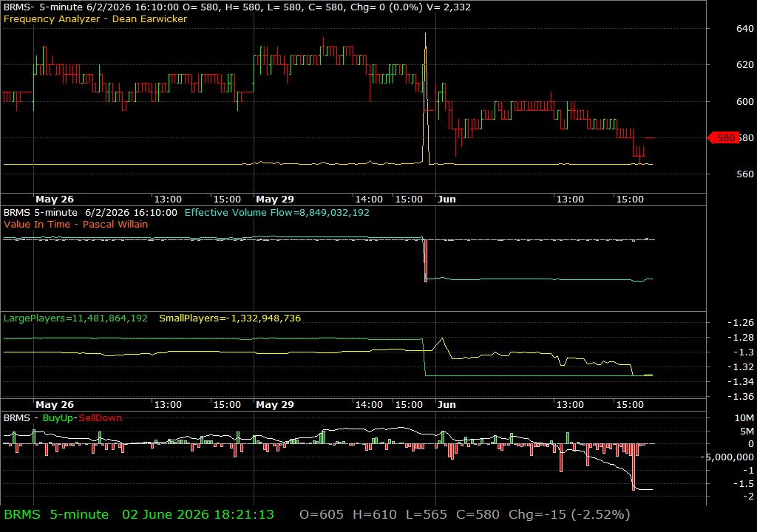Click the -1.36 axis value
The height and width of the screenshot is (532, 757).
pos(741,396)
